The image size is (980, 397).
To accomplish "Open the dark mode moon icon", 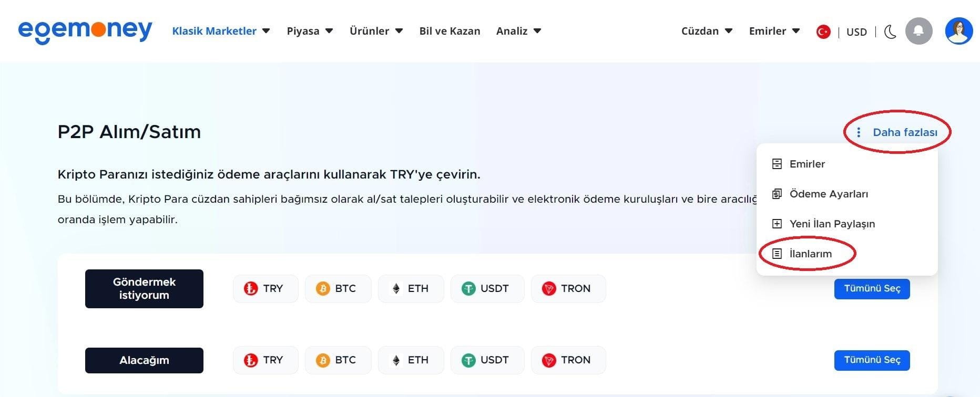I will click(x=890, y=32).
